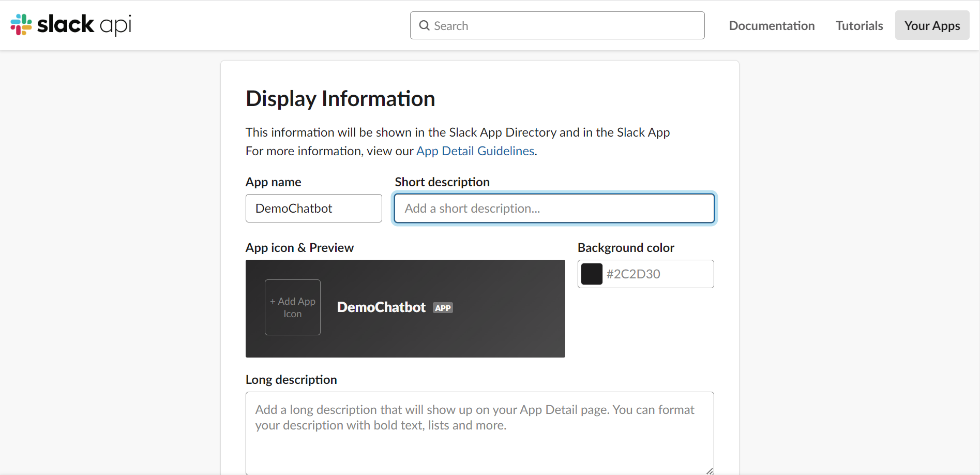Open the Documentation menu item

(772, 25)
